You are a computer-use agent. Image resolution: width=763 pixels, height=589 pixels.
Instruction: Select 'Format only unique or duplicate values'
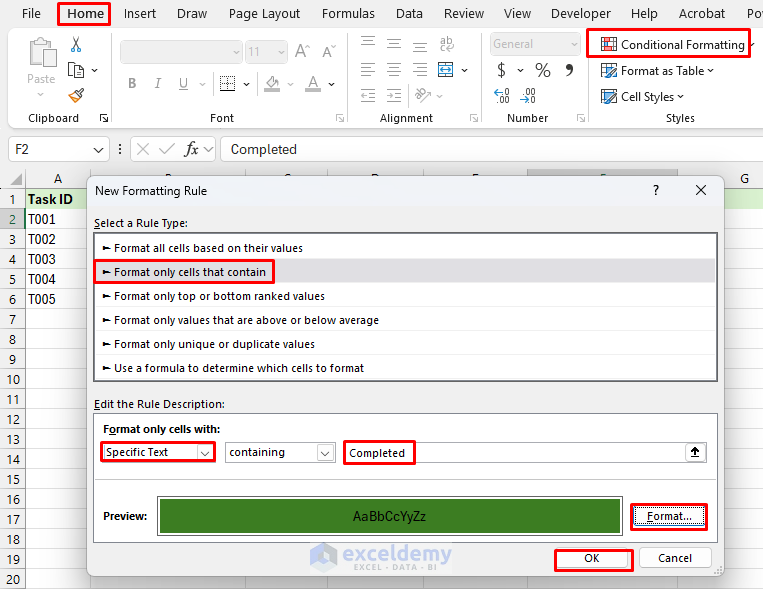click(x=405, y=344)
